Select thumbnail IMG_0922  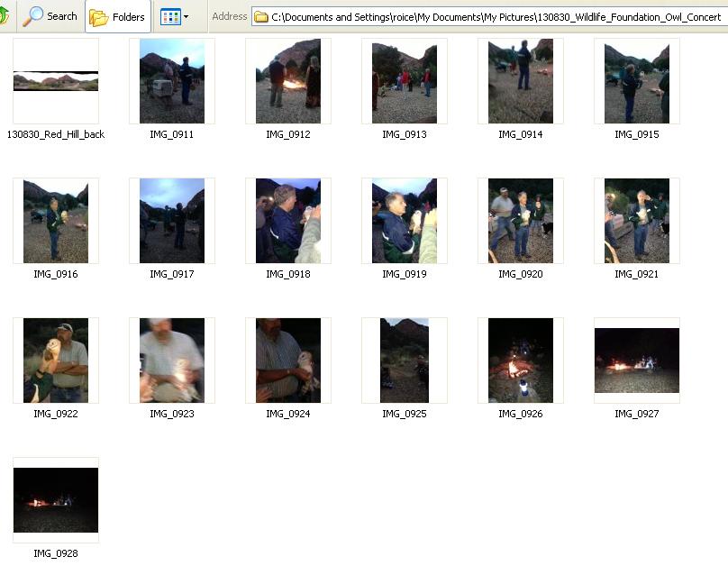[56, 361]
